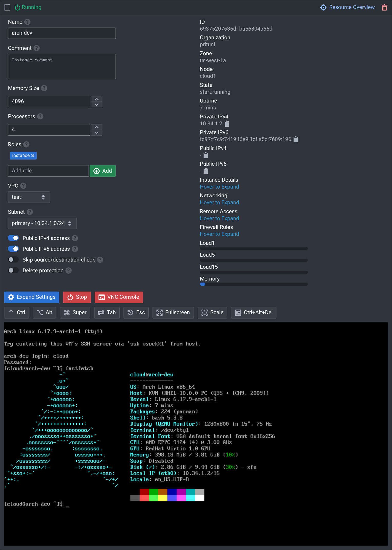Click the Public IPv4 clipboard icon
The height and width of the screenshot is (550, 392).
pyautogui.click(x=206, y=155)
